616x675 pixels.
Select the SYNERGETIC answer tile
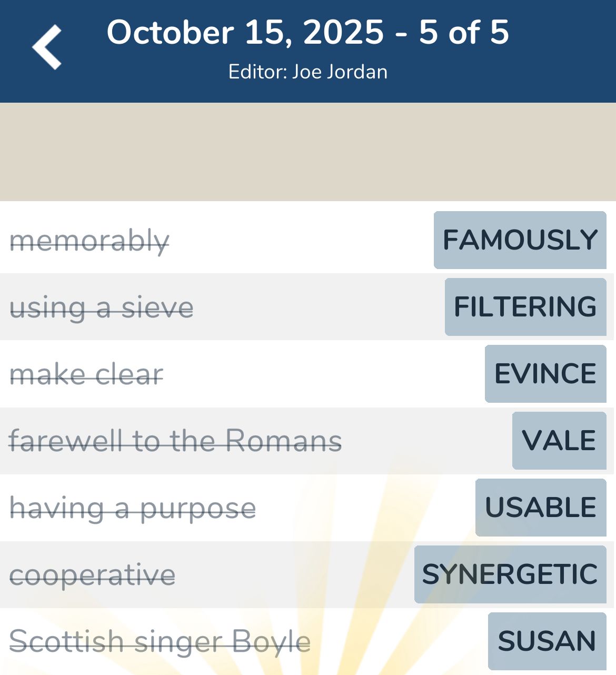[510, 574]
